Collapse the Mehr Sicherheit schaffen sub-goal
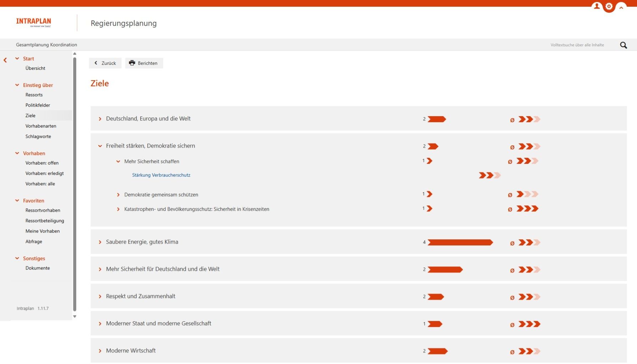The height and width of the screenshot is (364, 637). 118,162
